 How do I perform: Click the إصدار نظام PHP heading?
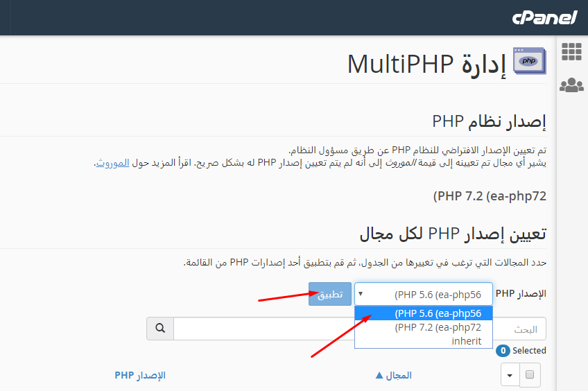(489, 122)
